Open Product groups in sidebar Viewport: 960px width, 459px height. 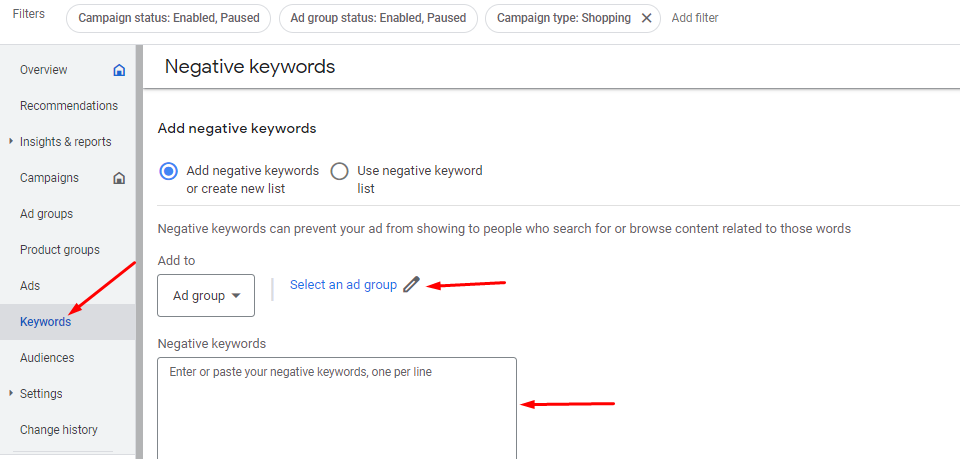coord(59,250)
